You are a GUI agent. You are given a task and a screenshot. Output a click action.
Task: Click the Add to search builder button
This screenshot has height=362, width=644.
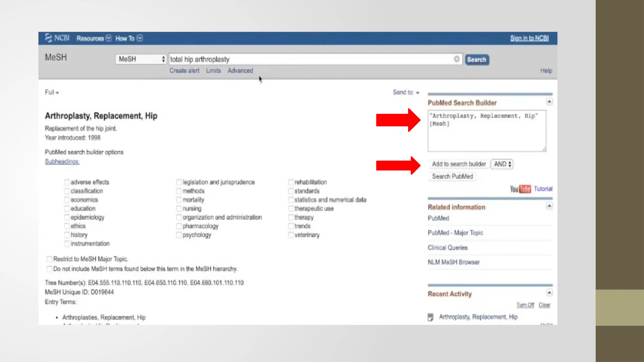459,164
